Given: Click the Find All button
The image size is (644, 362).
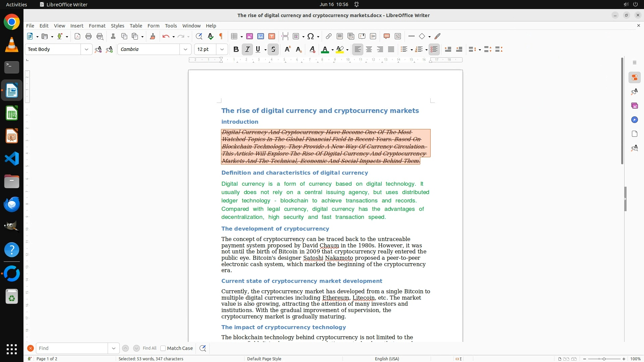Looking at the screenshot, I should pos(149,348).
